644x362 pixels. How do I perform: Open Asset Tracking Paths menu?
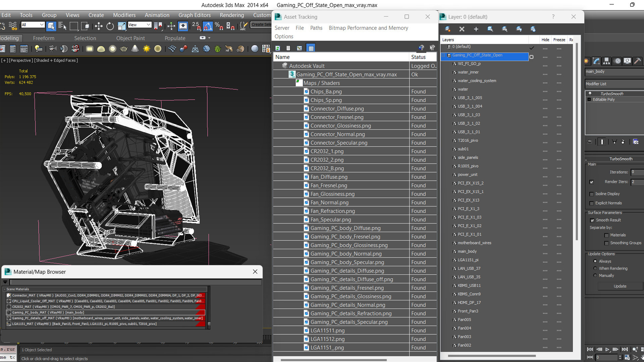click(316, 28)
